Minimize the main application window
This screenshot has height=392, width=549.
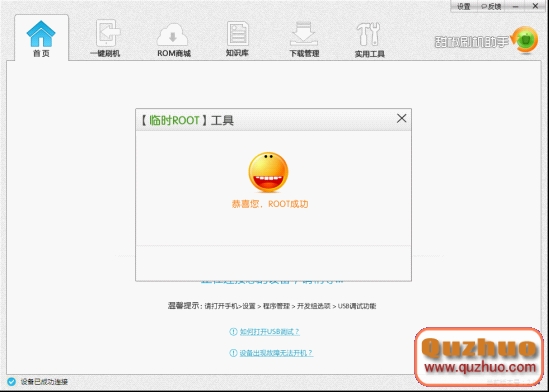tap(516, 6)
